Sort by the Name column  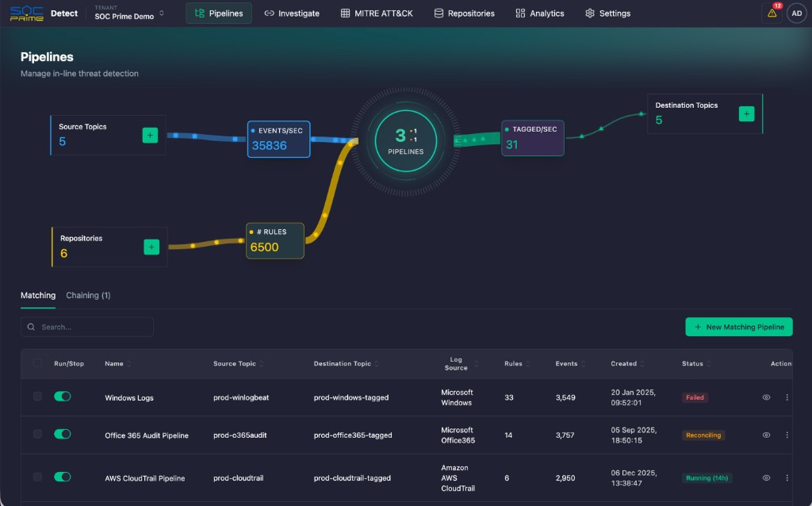coord(118,363)
